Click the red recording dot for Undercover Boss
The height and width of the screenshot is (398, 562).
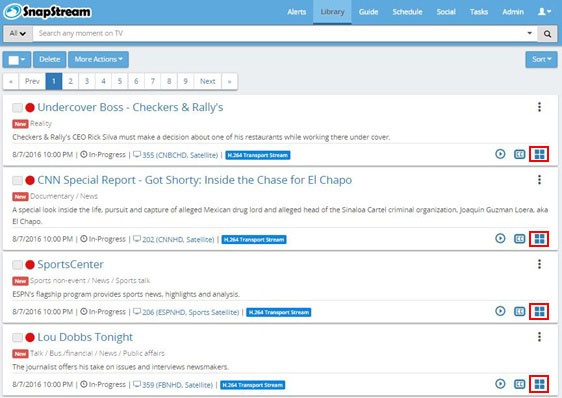tap(30, 107)
